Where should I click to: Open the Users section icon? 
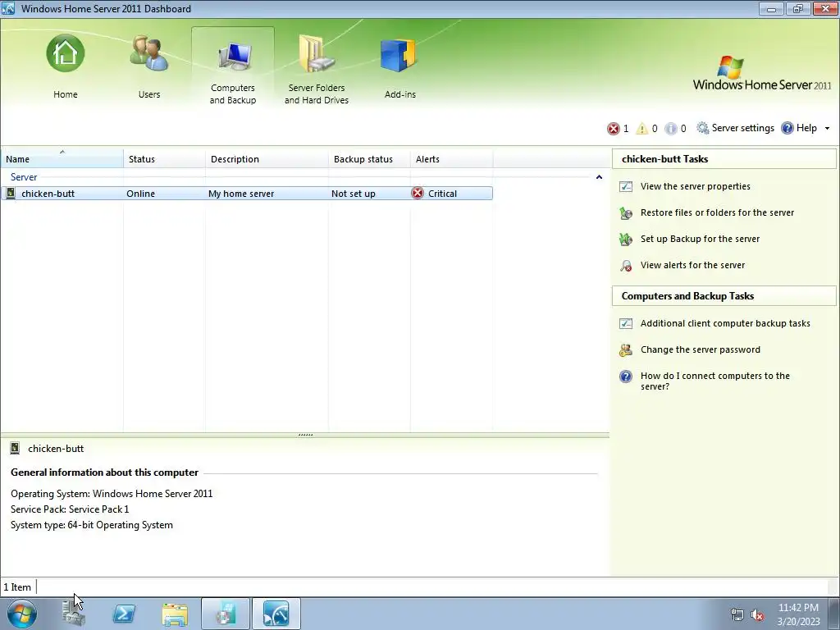click(149, 53)
